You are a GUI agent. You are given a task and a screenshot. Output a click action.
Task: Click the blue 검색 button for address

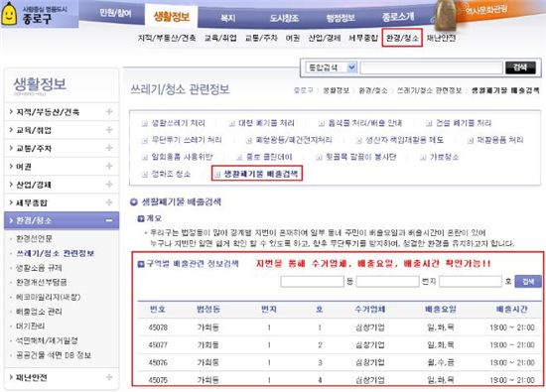coord(528,281)
